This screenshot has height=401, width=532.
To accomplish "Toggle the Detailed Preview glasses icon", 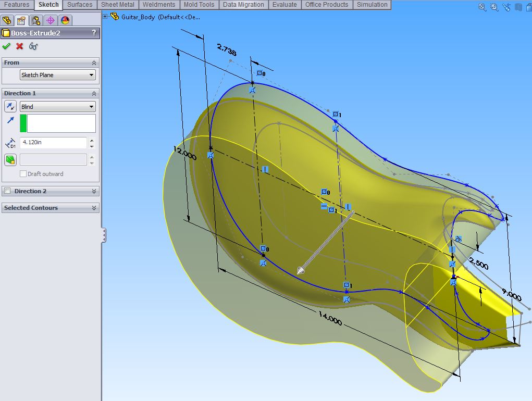I will tap(33, 46).
